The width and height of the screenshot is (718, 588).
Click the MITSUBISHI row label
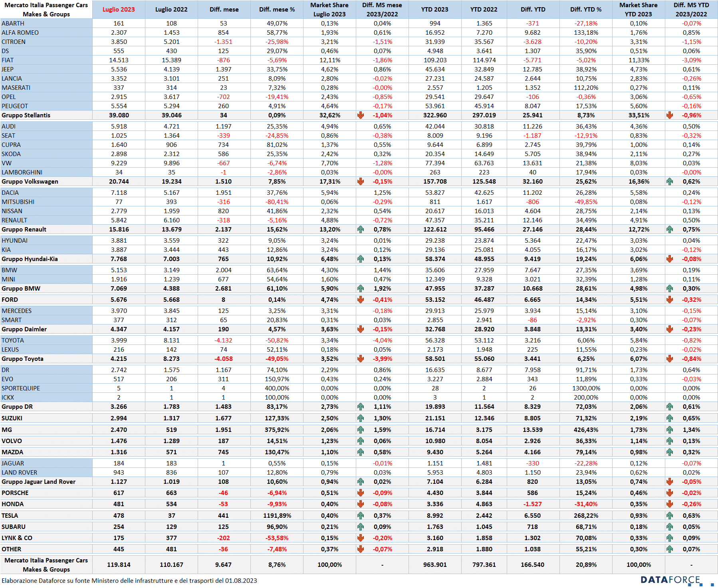(x=18, y=202)
